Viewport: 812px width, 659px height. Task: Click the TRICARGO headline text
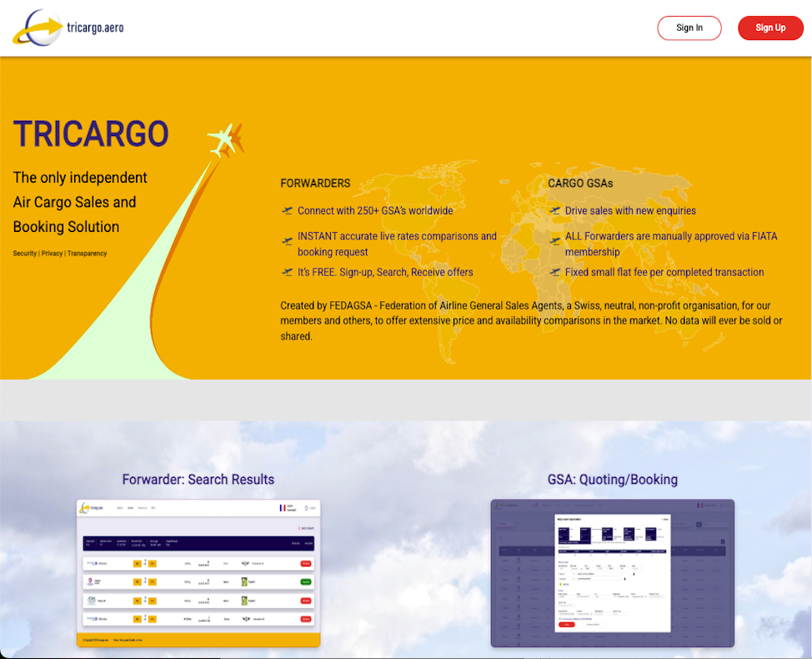pos(91,133)
